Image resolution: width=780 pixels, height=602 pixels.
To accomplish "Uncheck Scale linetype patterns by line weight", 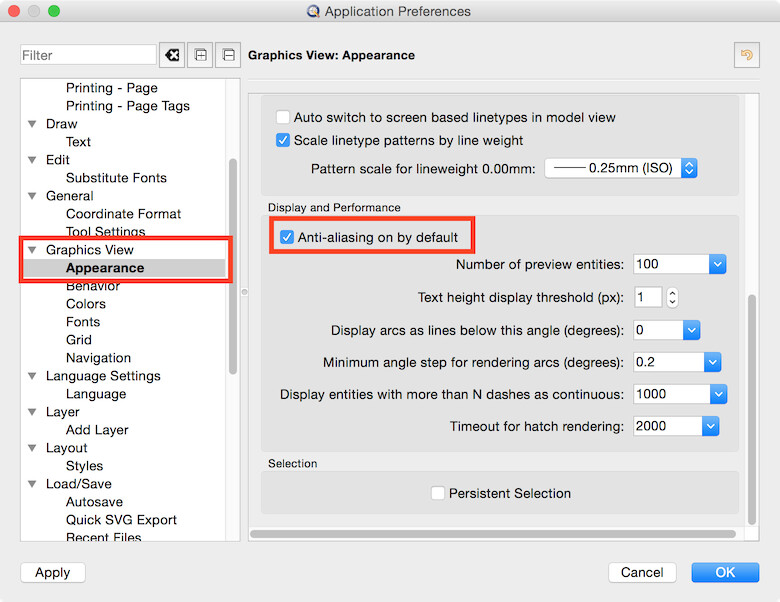I will click(283, 140).
